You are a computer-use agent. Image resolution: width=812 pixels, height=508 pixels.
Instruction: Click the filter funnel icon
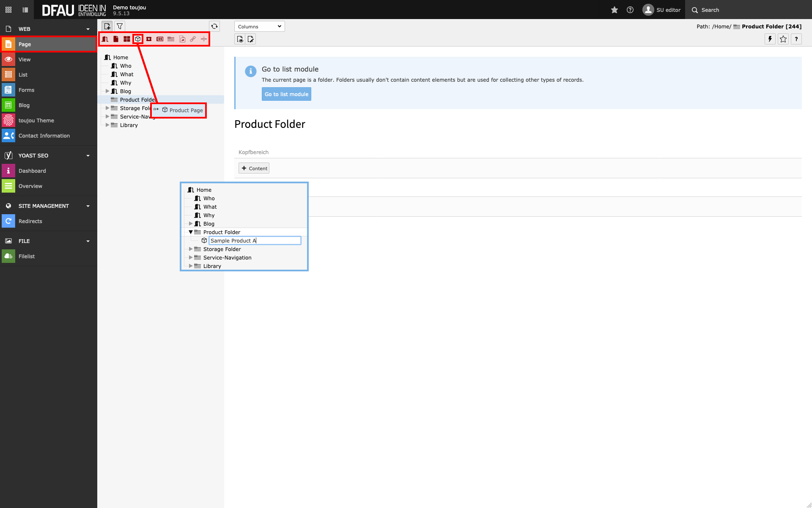[x=120, y=26]
